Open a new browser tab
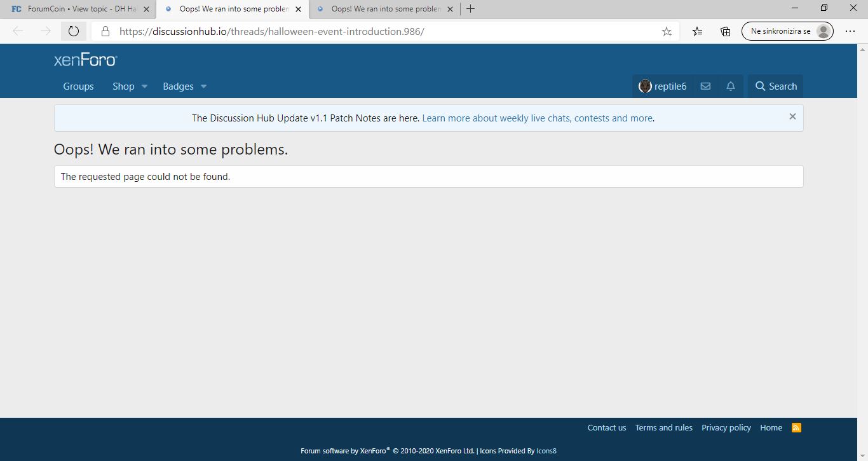868x461 pixels. 470,9
